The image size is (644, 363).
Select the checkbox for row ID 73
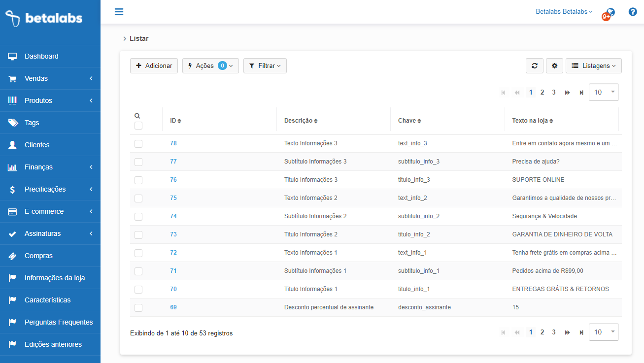(x=138, y=235)
